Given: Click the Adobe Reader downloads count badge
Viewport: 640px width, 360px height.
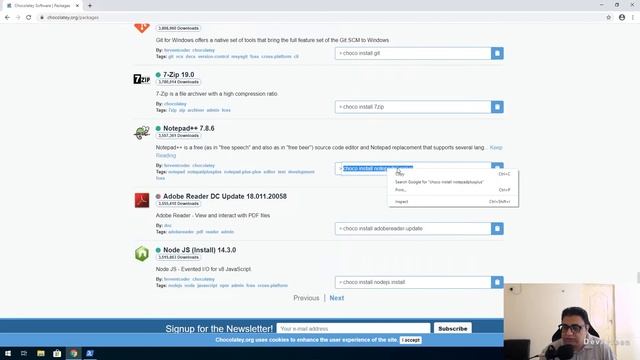Looking at the screenshot, I should click(x=178, y=203).
